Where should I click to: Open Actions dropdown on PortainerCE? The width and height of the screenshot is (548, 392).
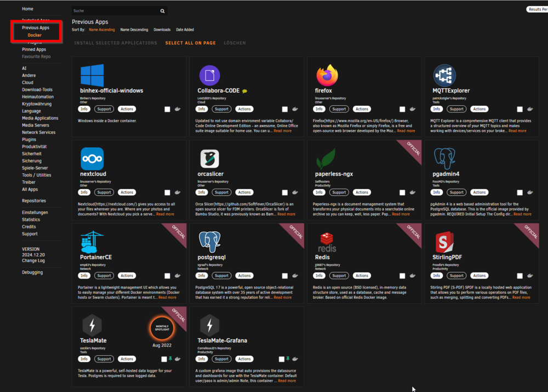point(127,276)
